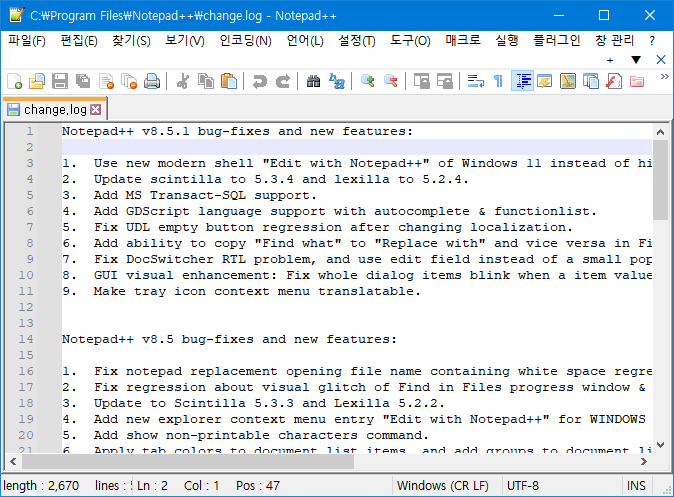Viewport: 674px width, 497px height.
Task: Show the Document Map panel icon
Action: coord(568,81)
